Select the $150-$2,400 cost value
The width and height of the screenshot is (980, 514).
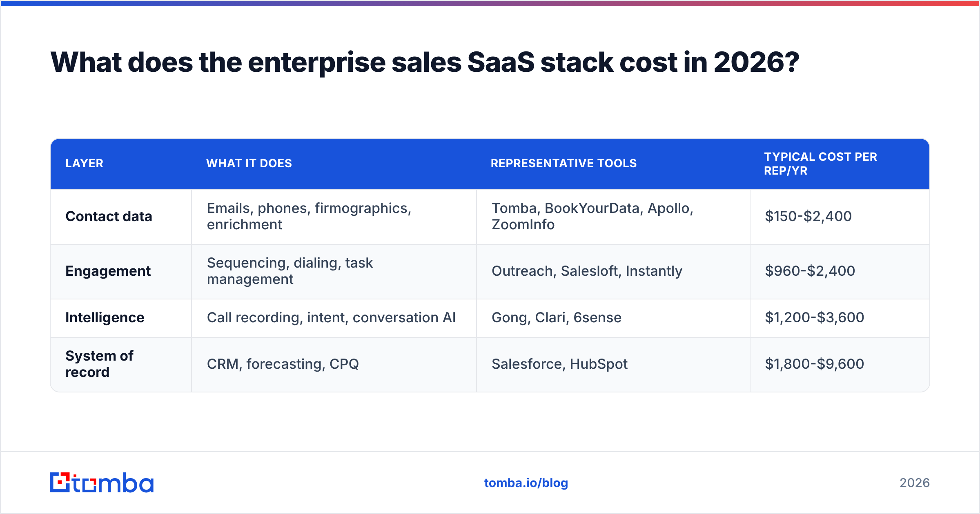pyautogui.click(x=808, y=216)
